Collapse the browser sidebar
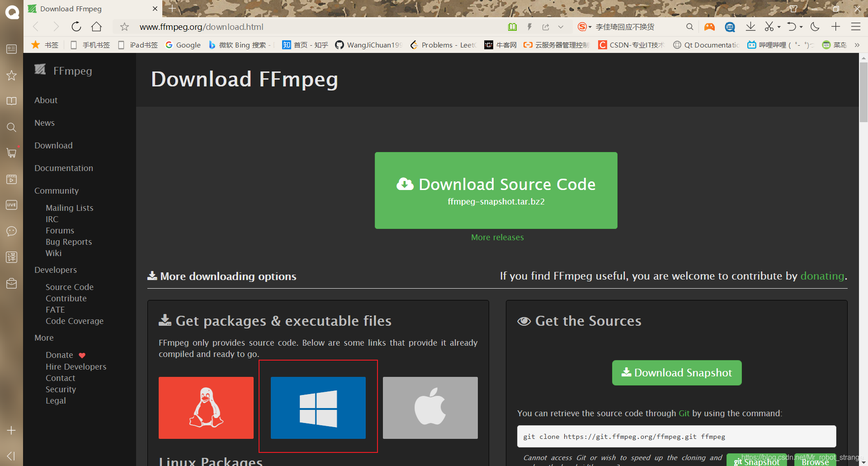Viewport: 868px width, 466px height. coord(11,456)
